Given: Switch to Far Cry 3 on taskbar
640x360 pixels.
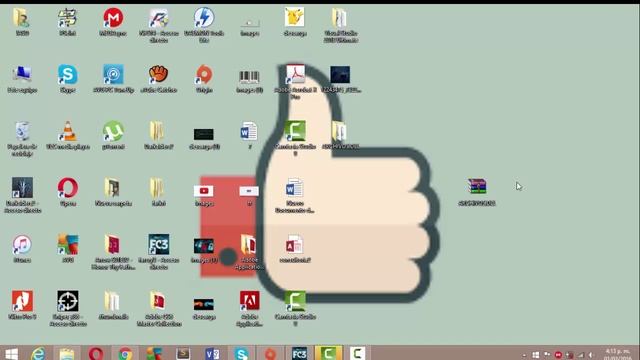Looking at the screenshot, I should point(299,353).
